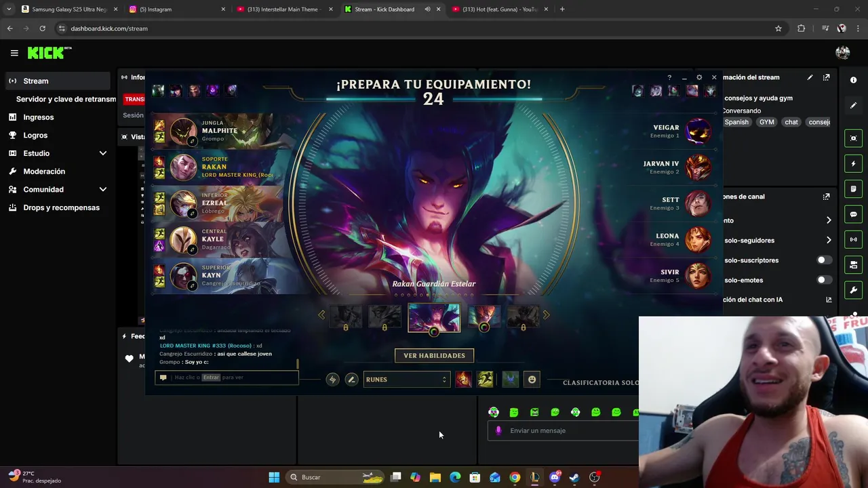This screenshot has width=868, height=488.
Task: Click the Windows Buscar search box
Action: tap(336, 477)
